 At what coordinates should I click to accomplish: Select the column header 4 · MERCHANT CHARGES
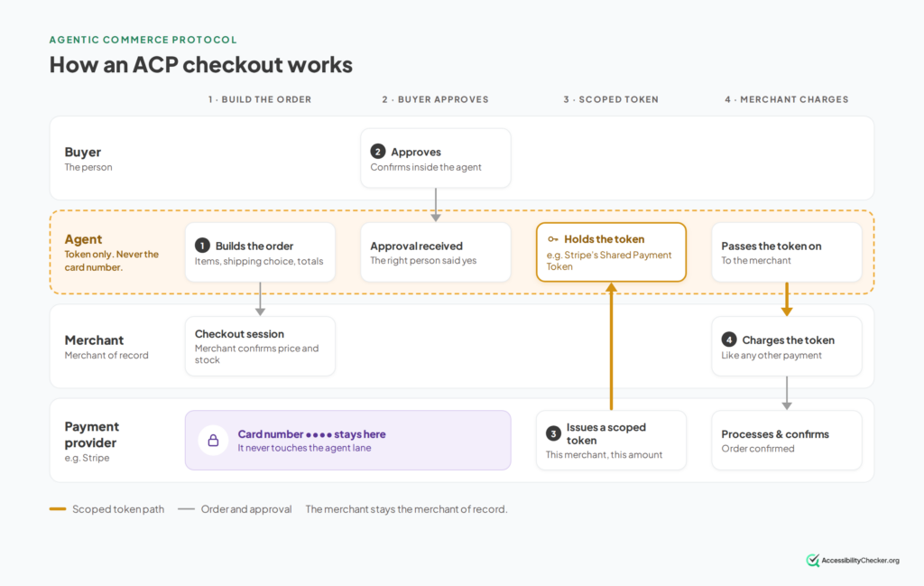coord(787,99)
